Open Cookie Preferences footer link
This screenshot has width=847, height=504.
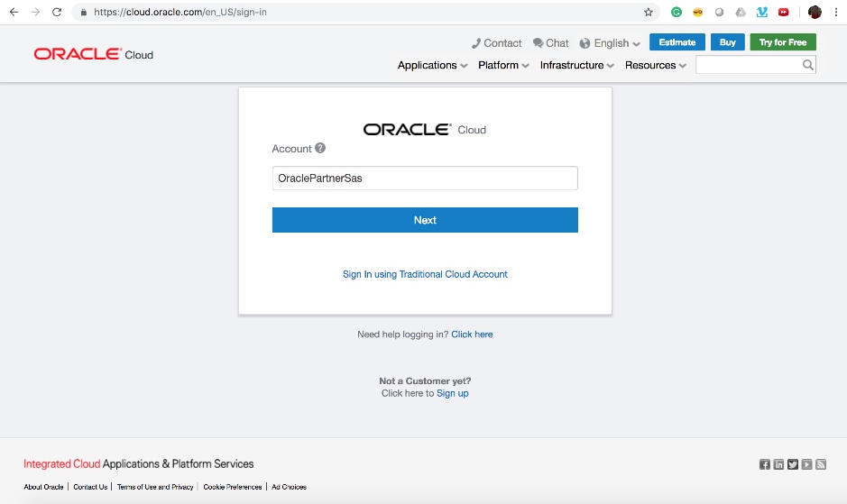point(233,487)
